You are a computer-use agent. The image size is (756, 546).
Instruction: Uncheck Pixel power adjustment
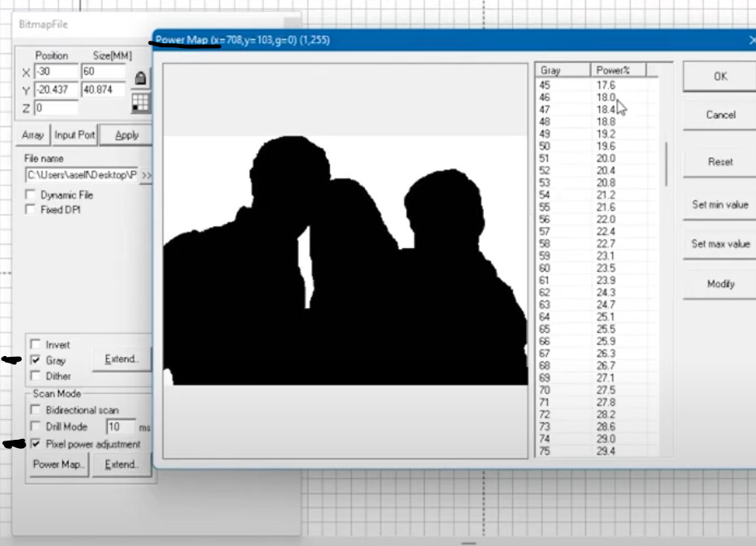pyautogui.click(x=35, y=444)
